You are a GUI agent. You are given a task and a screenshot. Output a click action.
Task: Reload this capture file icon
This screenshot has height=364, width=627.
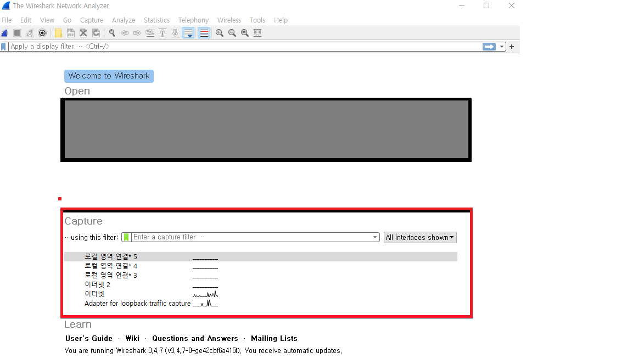tap(96, 33)
